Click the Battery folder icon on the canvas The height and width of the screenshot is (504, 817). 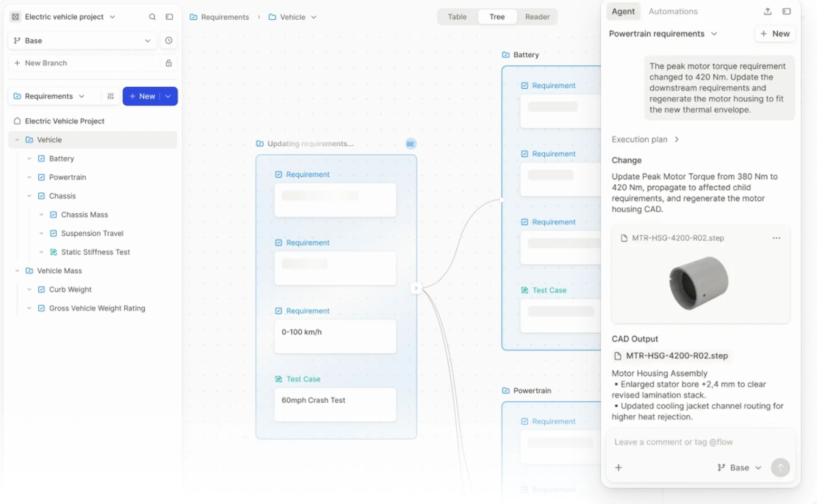pyautogui.click(x=505, y=55)
